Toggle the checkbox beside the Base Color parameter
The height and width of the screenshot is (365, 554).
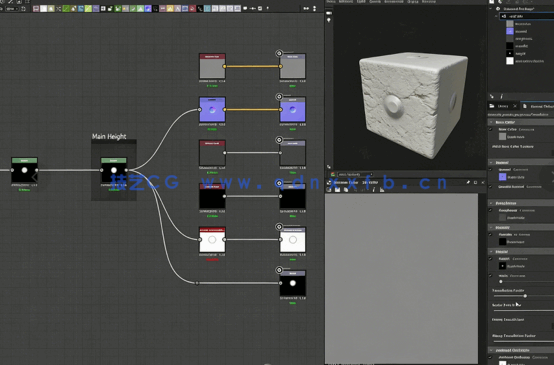click(x=490, y=130)
